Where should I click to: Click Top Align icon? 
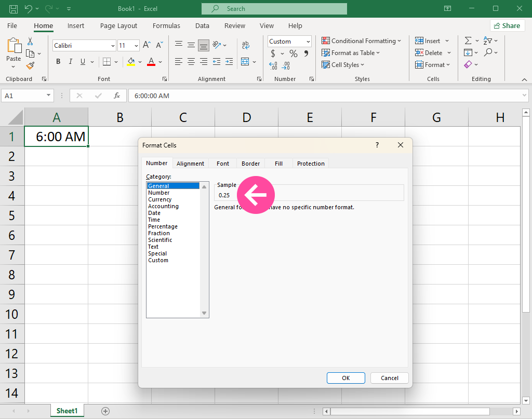click(x=179, y=45)
